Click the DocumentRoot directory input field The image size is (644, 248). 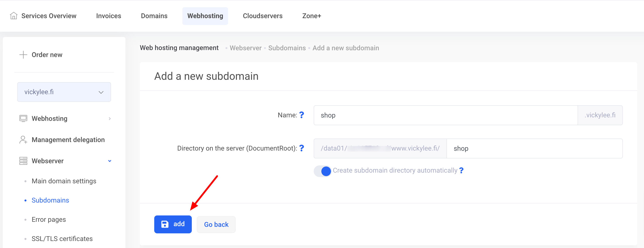[534, 149]
